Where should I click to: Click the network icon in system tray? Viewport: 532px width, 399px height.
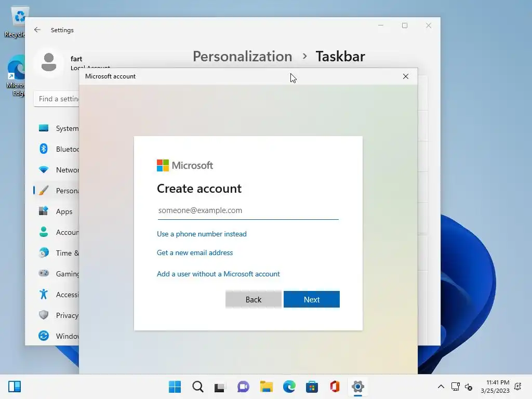(455, 387)
